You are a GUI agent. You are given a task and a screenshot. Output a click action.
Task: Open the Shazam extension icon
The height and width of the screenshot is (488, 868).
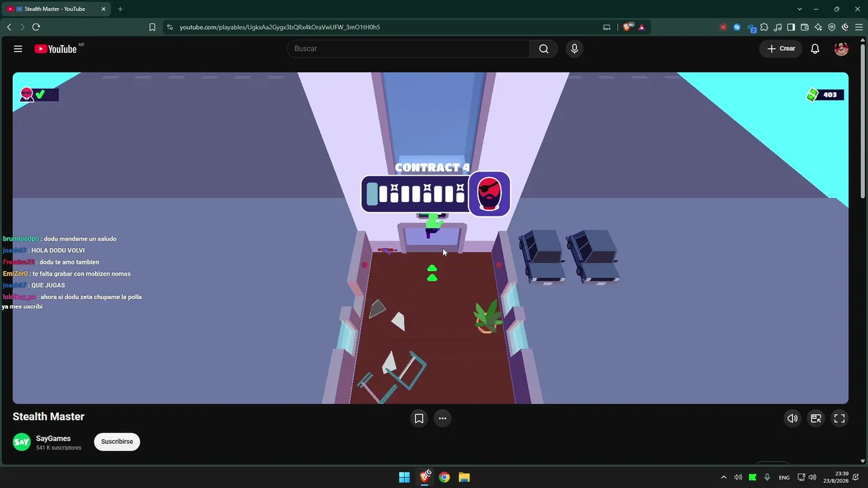click(x=737, y=27)
